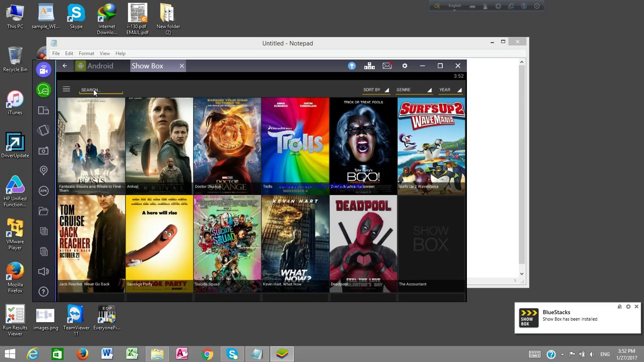Take a screenshot with camera sidebar icon

44,151
